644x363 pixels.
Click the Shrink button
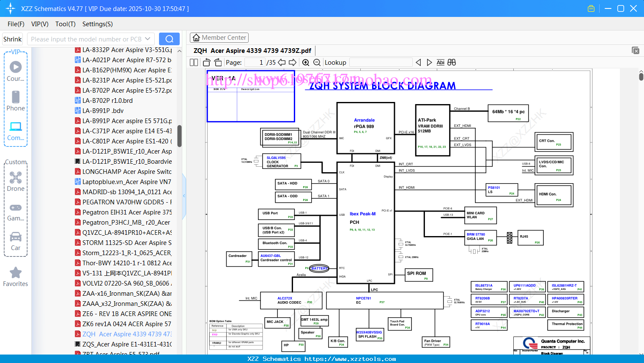[12, 39]
